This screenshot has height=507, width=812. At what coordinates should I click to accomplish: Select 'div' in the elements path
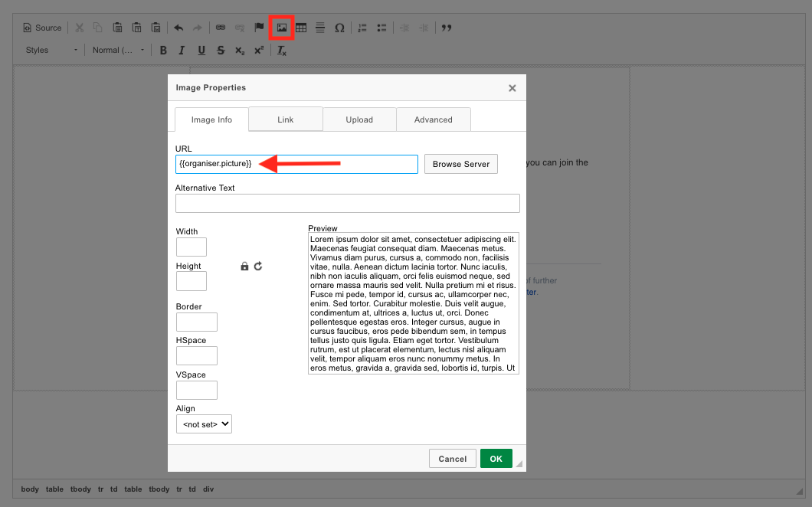[x=208, y=489]
